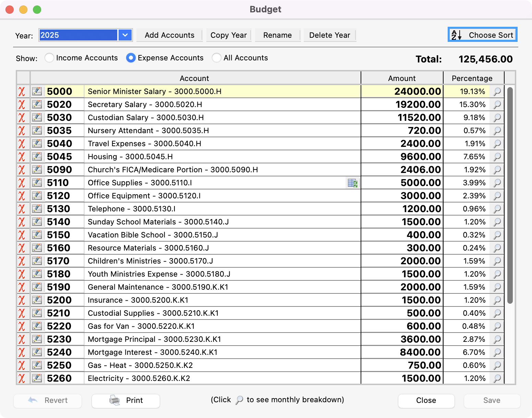Click the spreadsheet icon in Office Supplies row
The width and height of the screenshot is (532, 418).
pos(352,183)
